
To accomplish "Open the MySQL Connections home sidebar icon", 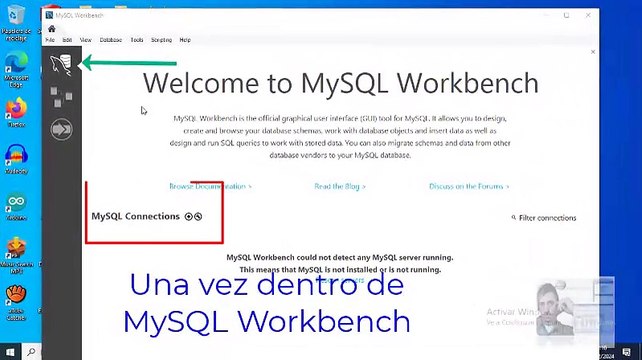I will pos(61,65).
